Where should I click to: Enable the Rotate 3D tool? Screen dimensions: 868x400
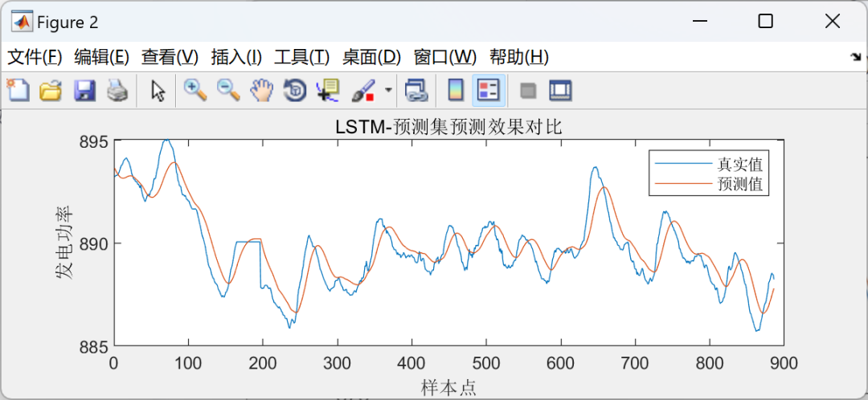[295, 90]
